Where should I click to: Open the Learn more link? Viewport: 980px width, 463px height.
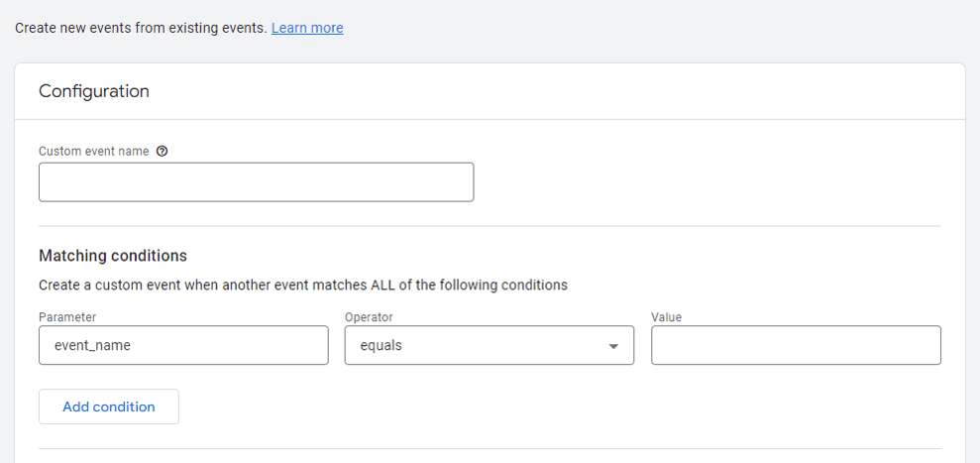[x=307, y=28]
